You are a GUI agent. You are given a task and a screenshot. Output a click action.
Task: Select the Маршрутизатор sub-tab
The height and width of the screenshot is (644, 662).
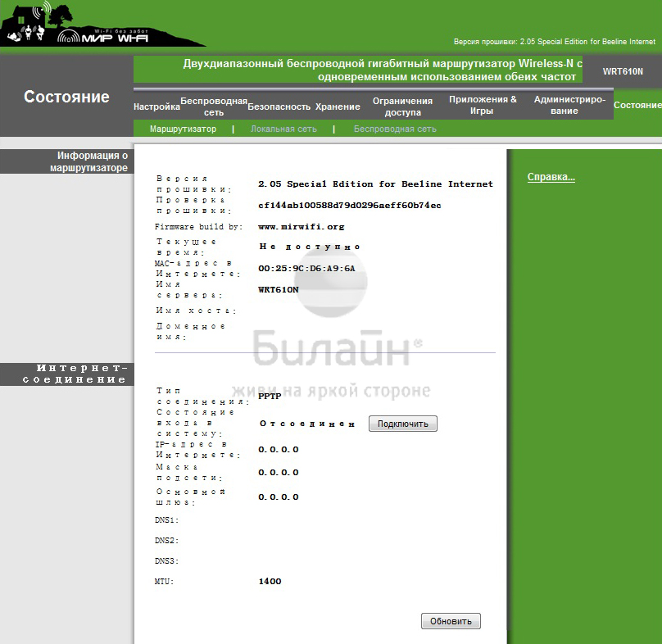click(183, 129)
